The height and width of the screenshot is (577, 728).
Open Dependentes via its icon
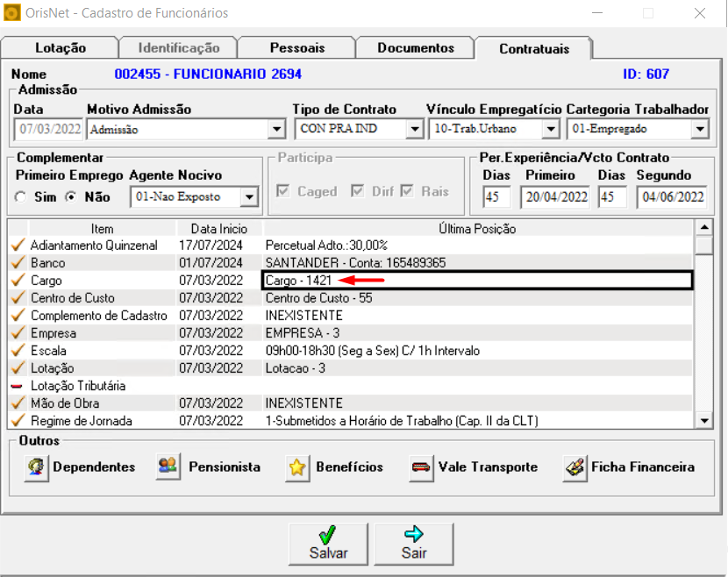click(36, 467)
